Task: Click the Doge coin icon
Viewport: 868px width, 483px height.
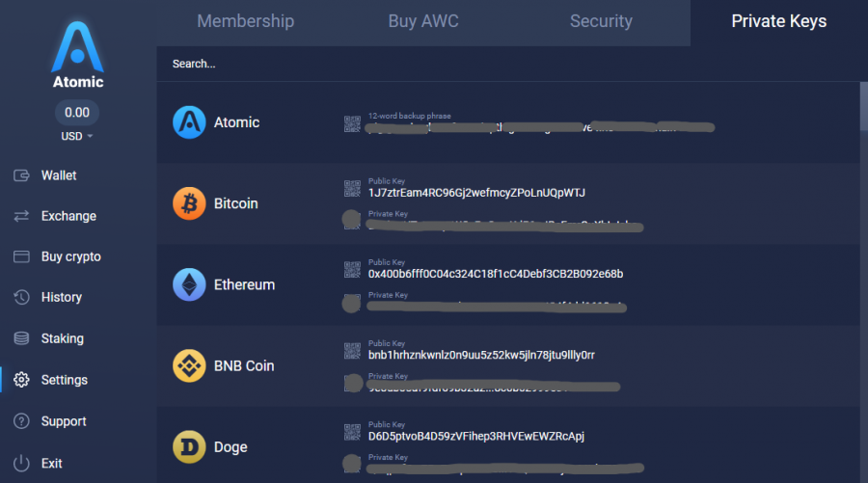Action: coord(189,447)
